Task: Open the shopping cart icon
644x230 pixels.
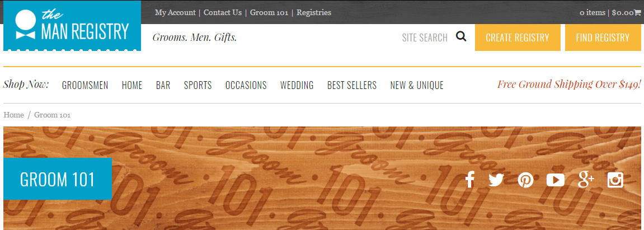Action: point(637,13)
